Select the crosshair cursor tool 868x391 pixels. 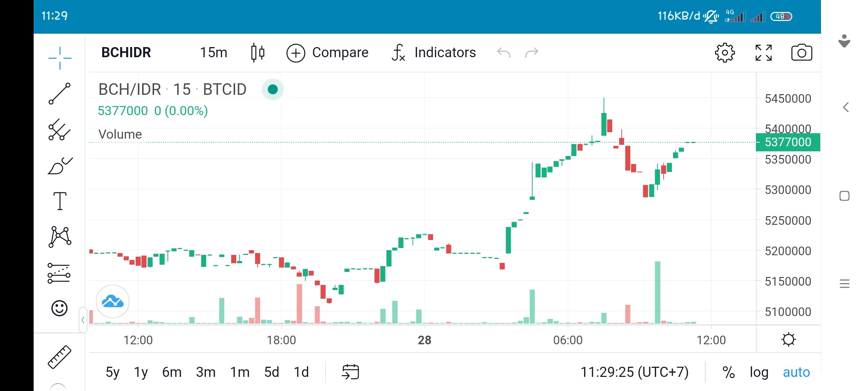coord(60,58)
